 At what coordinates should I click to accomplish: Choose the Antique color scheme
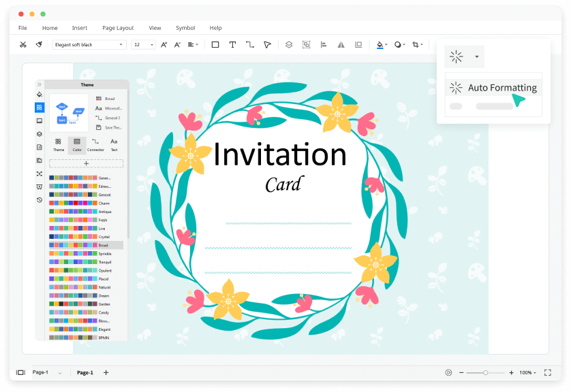click(x=80, y=212)
